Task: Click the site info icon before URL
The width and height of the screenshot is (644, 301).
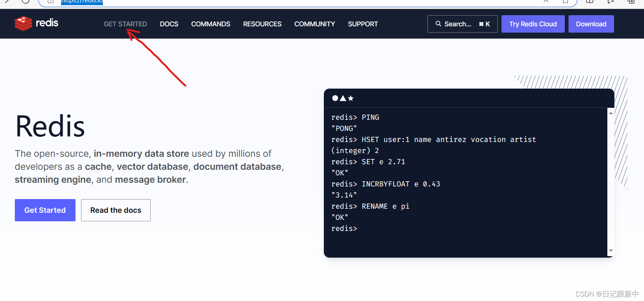Action: (51, 1)
